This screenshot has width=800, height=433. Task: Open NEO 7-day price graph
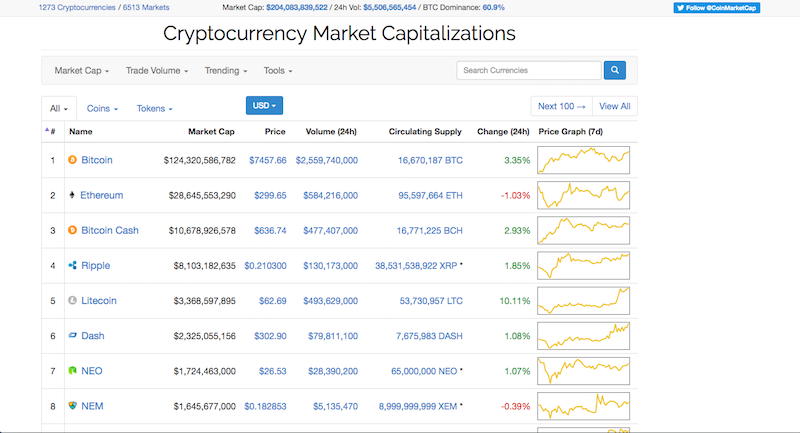tap(584, 371)
